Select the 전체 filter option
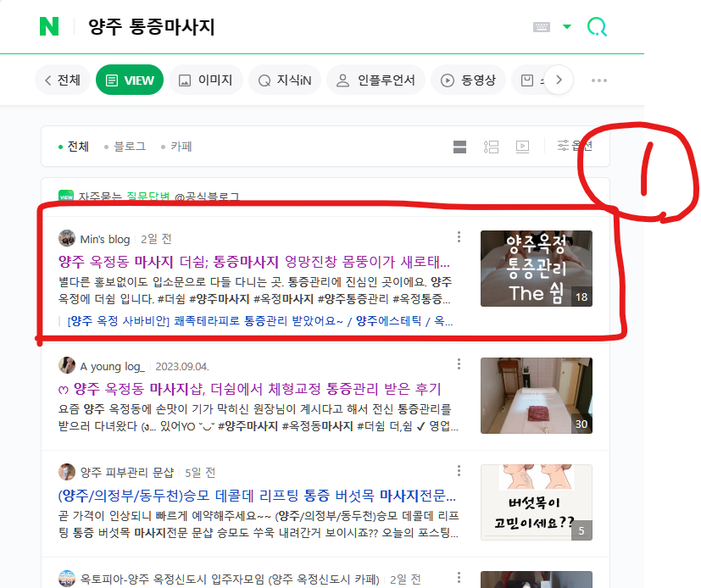This screenshot has height=588, width=701. [74, 147]
